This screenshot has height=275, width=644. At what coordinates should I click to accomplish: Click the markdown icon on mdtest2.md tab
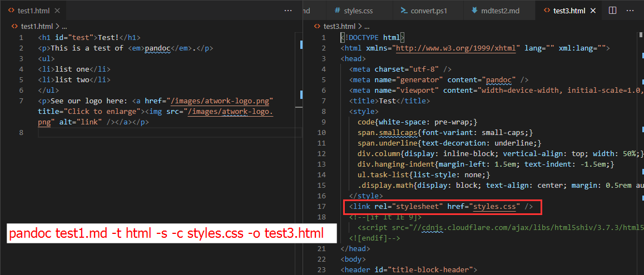(x=474, y=11)
